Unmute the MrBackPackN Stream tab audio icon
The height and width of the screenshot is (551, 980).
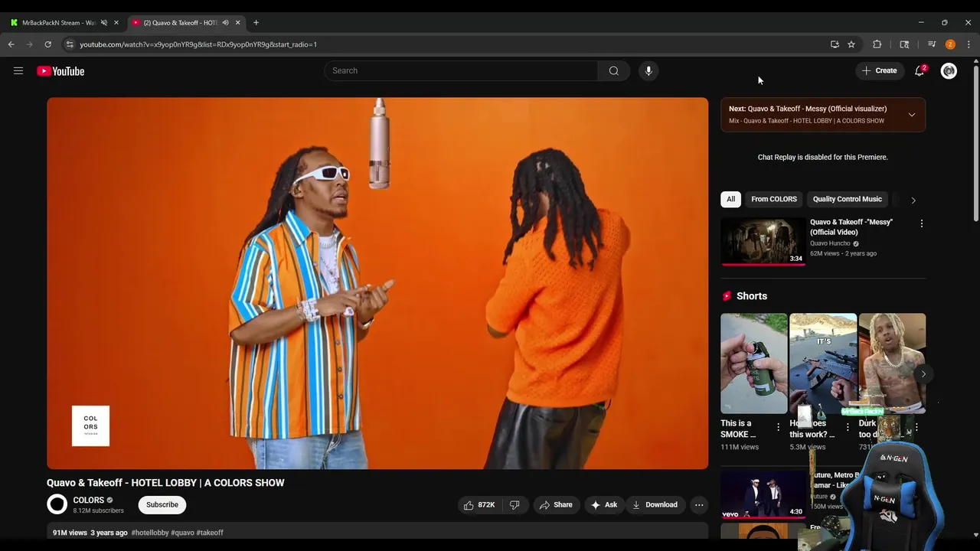[x=103, y=23]
